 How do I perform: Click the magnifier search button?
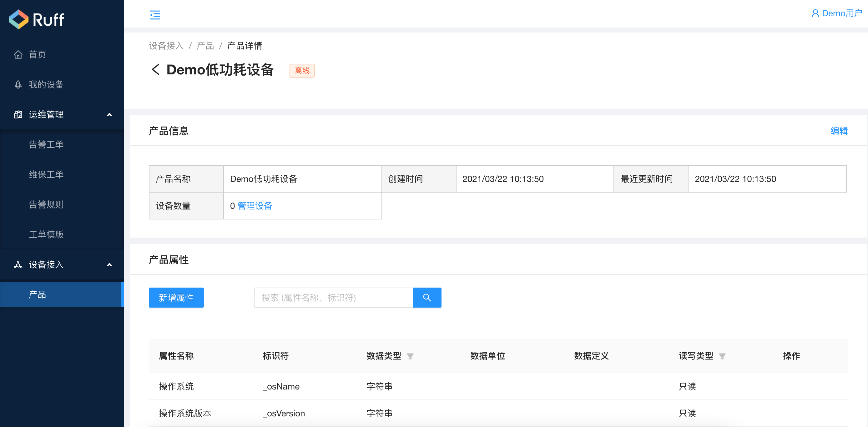[x=426, y=297]
